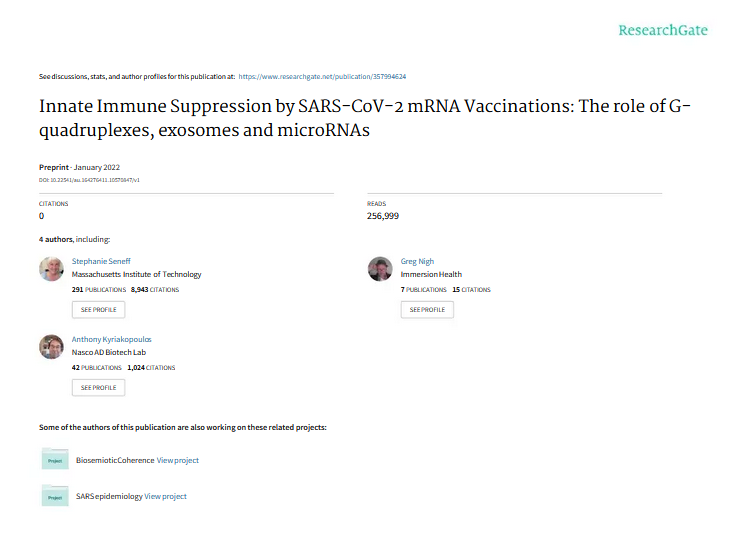Image resolution: width=741 pixels, height=557 pixels.
Task: Open Stephanie Seneff's profile photo
Action: (x=51, y=268)
